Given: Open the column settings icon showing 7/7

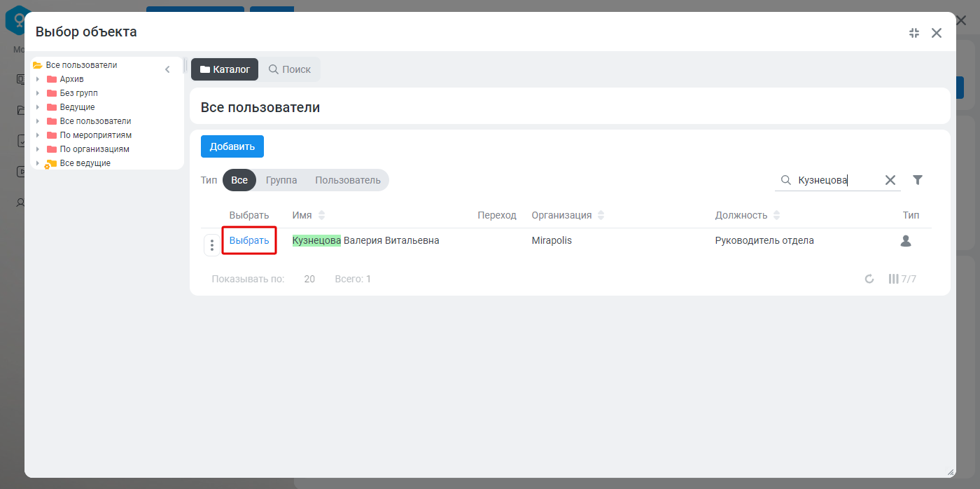Looking at the screenshot, I should 902,279.
